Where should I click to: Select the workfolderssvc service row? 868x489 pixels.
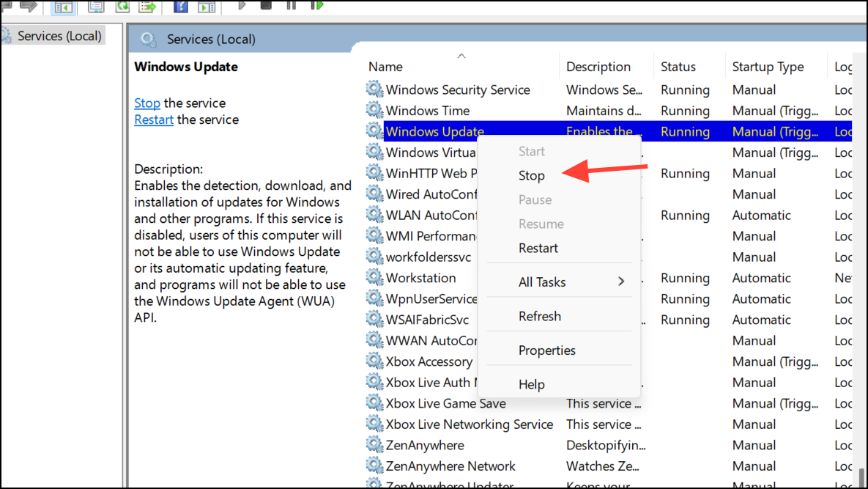tap(609, 257)
